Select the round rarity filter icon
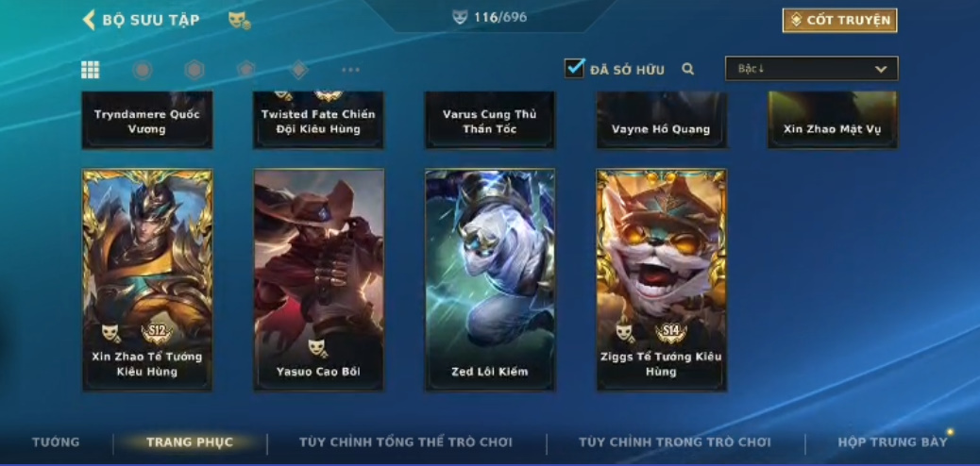The height and width of the screenshot is (466, 980). pyautogui.click(x=143, y=70)
